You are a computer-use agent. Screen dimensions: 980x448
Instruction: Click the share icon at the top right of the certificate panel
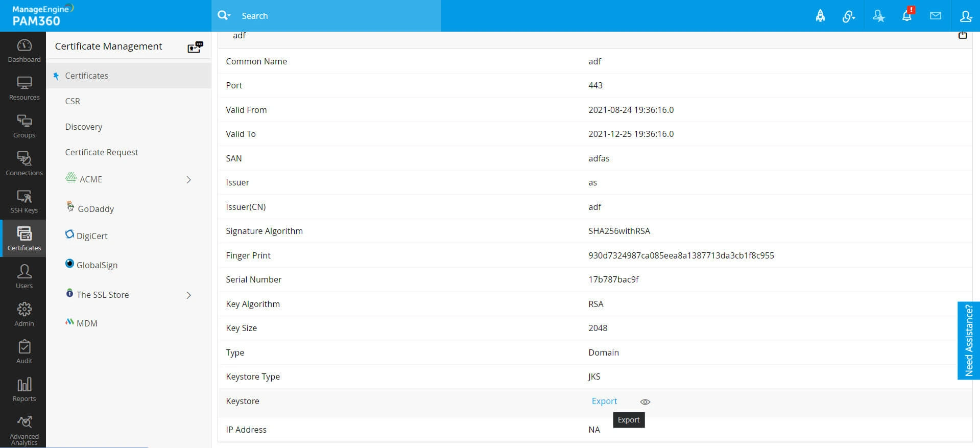coord(963,35)
